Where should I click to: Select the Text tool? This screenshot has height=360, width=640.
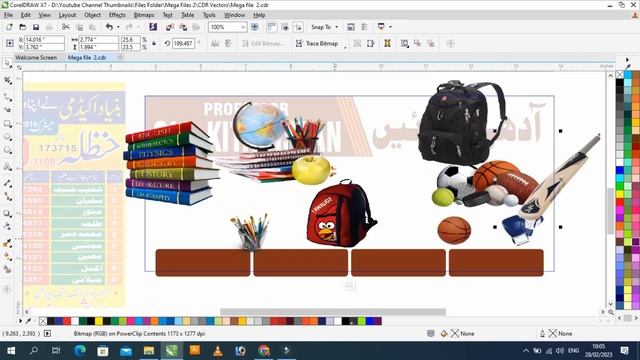click(7, 167)
